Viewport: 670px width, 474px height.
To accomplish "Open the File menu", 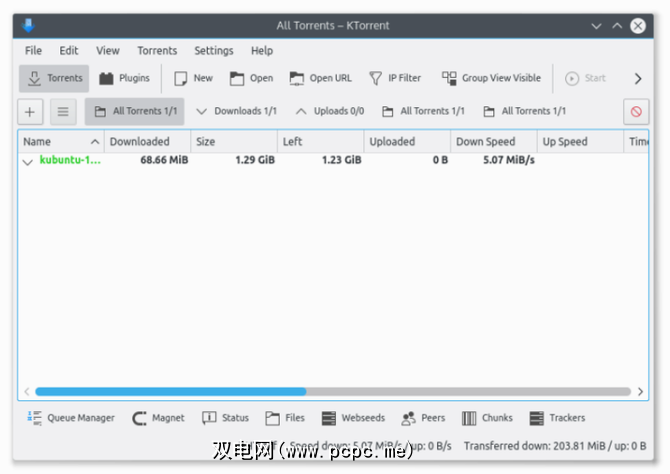I will pyautogui.click(x=33, y=51).
